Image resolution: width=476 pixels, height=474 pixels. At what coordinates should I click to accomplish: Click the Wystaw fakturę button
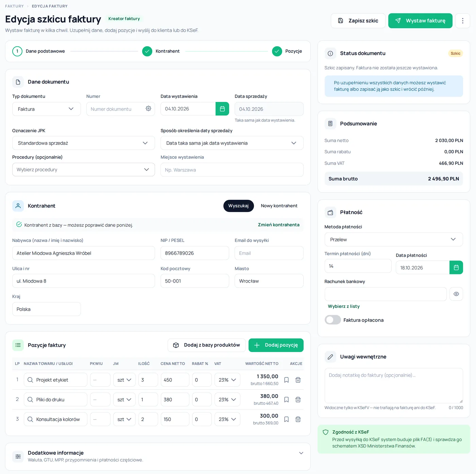click(x=420, y=21)
